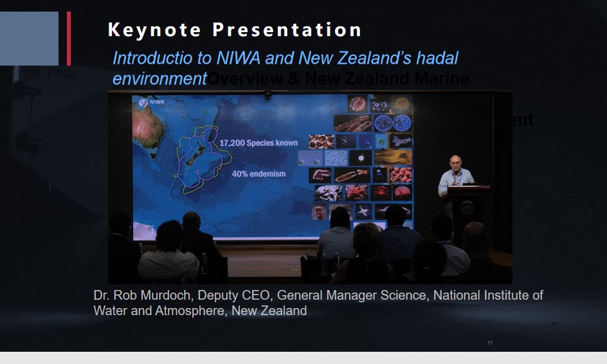Click the light gray bar below the slide
607x364 pixels.
click(303, 358)
